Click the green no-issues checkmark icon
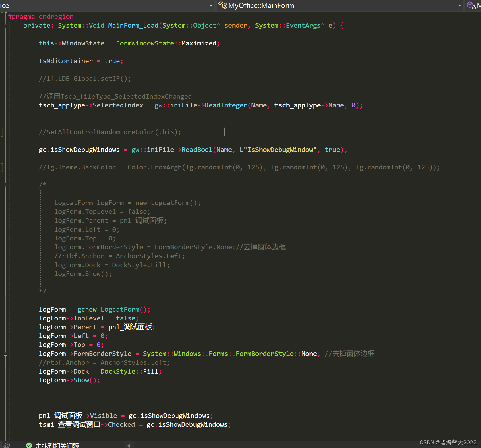Viewport: 481px width, 448px height. pyautogui.click(x=29, y=445)
